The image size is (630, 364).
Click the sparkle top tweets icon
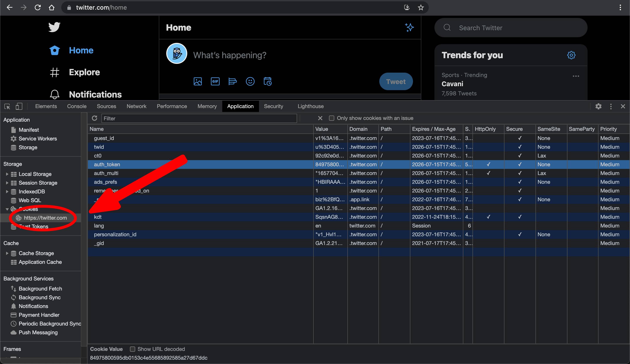coord(409,27)
